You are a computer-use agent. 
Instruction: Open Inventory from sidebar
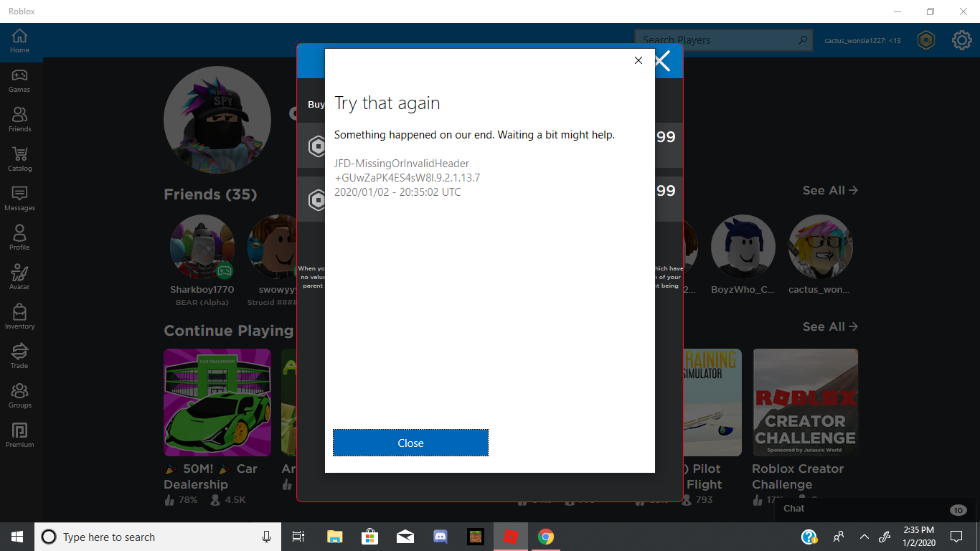(19, 318)
